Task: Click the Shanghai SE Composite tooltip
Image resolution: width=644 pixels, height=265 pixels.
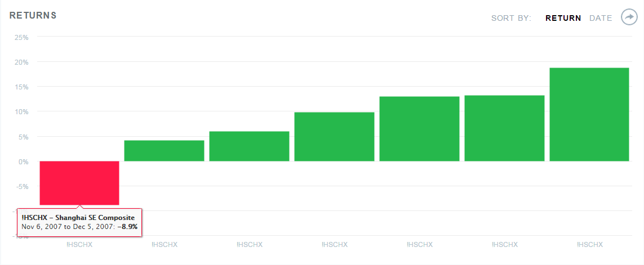Action: point(79,222)
